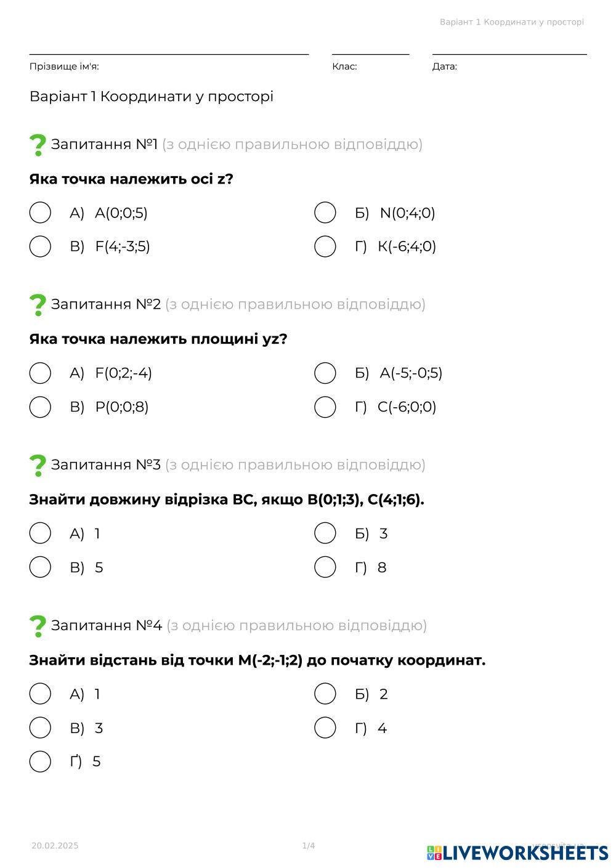Screen dimensions: 616x868
Task: Pick option Г) K(-6;4;0)
Action: 325,246
